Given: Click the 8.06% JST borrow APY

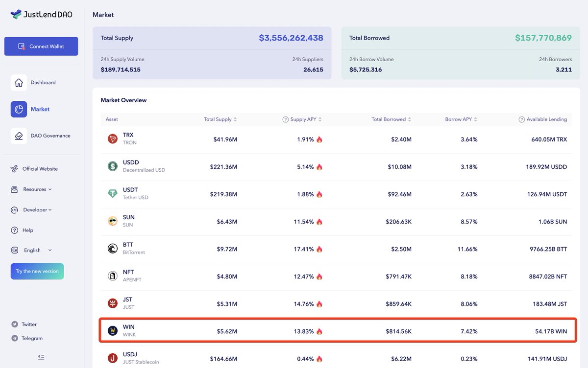Looking at the screenshot, I should (x=469, y=304).
